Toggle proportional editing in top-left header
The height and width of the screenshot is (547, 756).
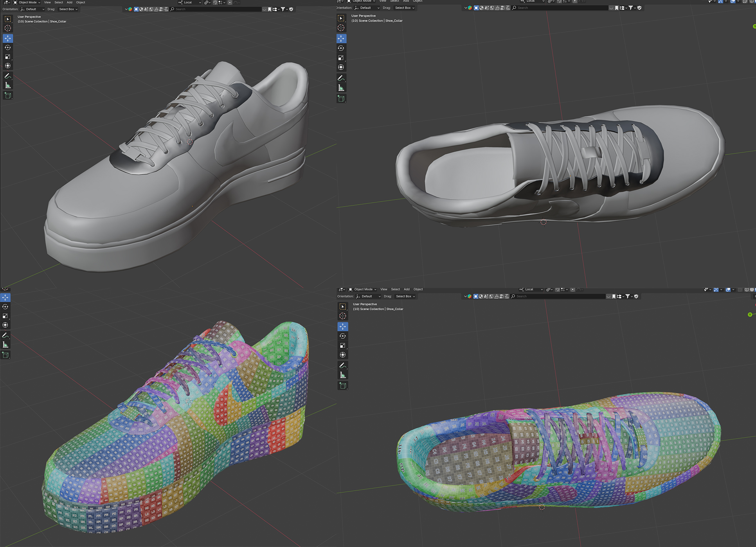pyautogui.click(x=230, y=2)
